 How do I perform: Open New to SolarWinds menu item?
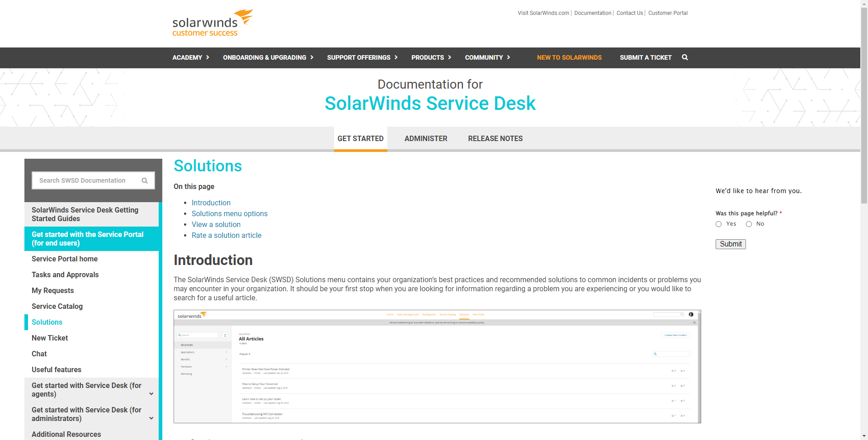(x=569, y=57)
